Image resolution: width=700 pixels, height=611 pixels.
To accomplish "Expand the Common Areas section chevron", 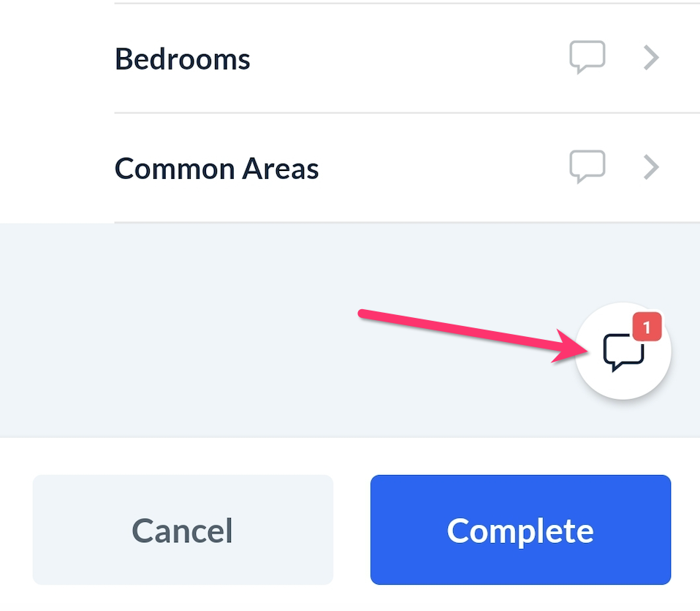I will point(651,168).
